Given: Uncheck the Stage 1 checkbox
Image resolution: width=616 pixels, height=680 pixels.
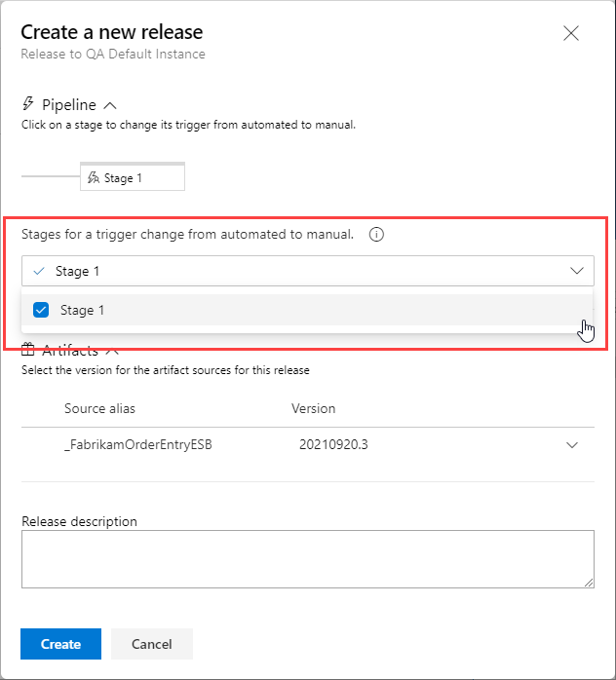Looking at the screenshot, I should [41, 310].
